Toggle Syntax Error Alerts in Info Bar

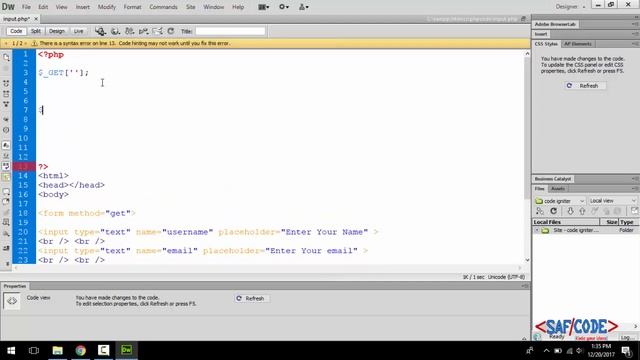(6, 177)
